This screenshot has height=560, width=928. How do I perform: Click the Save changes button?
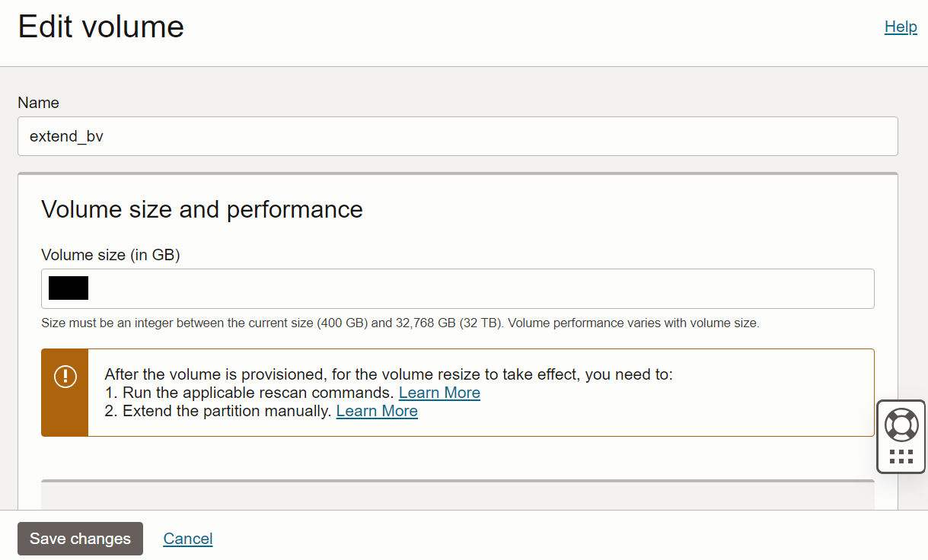tap(80, 539)
